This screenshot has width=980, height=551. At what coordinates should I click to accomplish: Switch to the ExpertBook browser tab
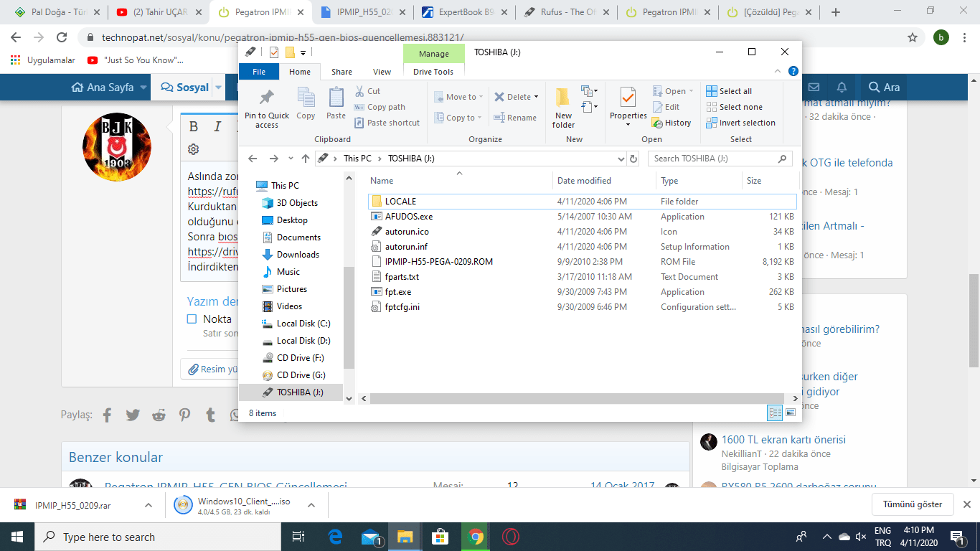tap(464, 12)
